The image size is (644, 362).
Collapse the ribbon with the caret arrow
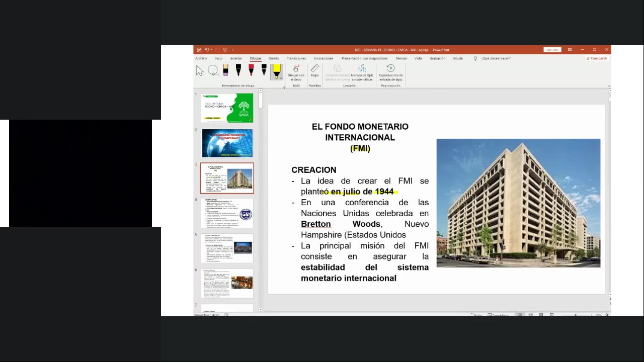tap(609, 86)
